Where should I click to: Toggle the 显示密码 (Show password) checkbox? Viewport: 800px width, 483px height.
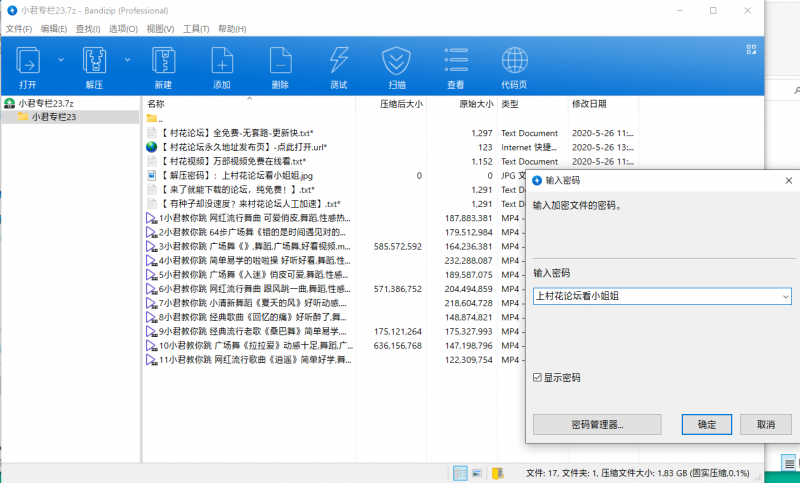click(x=539, y=378)
